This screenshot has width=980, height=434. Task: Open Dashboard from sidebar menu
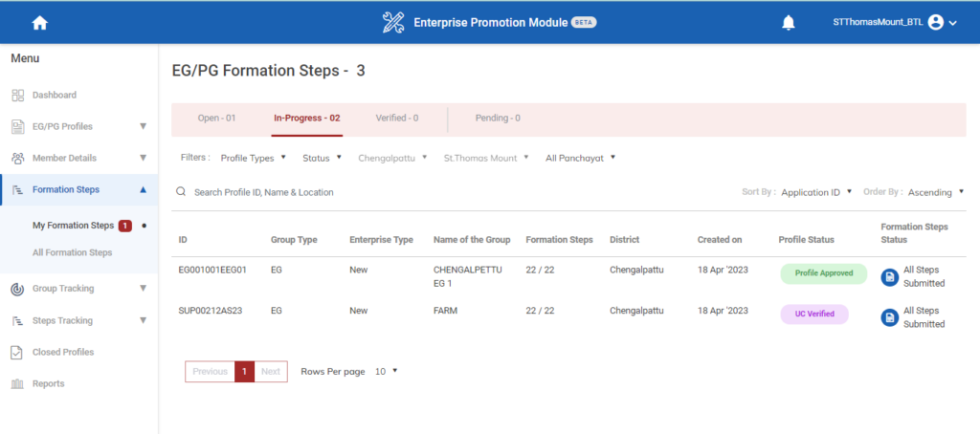54,95
